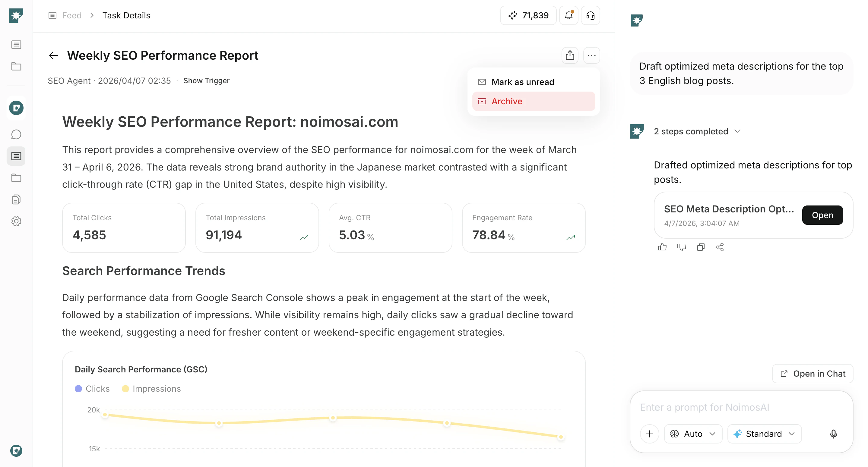
Task: Open the Auto mode dropdown
Action: [693, 434]
